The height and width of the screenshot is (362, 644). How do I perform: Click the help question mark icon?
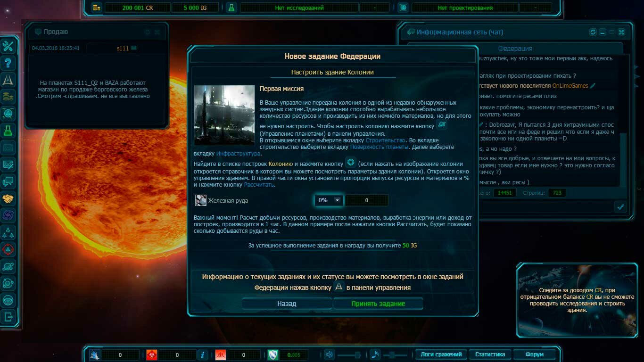9,63
